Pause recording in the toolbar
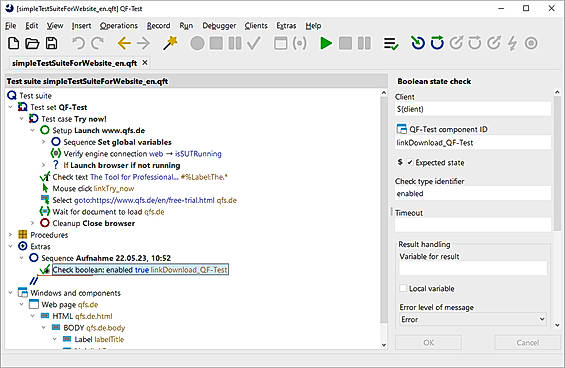Screen dimensions: 565x368 coord(235,43)
